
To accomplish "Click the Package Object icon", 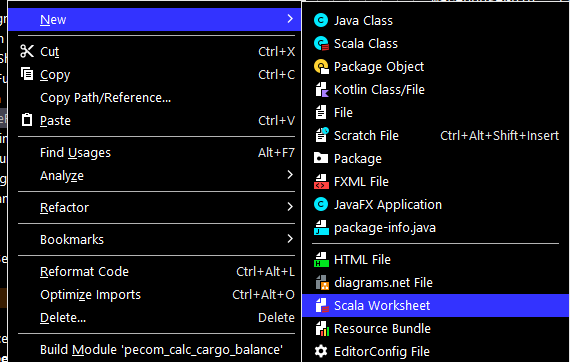I will point(321,67).
